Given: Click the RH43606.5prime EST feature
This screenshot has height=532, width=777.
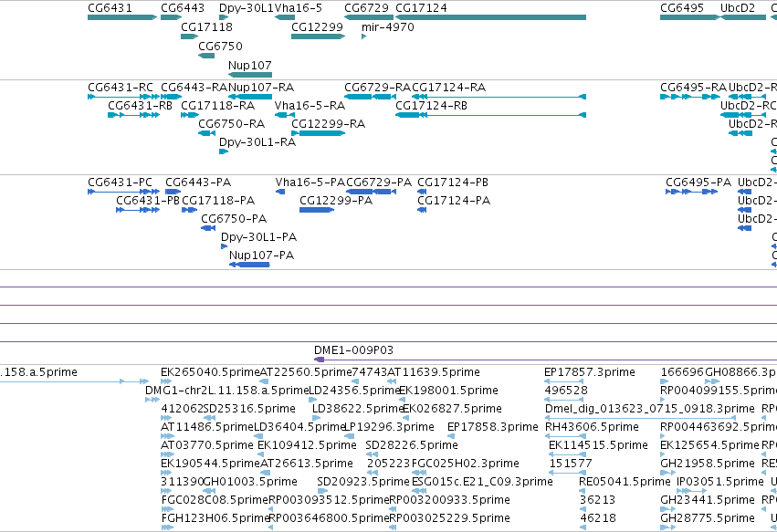Looking at the screenshot, I should click(x=565, y=436).
